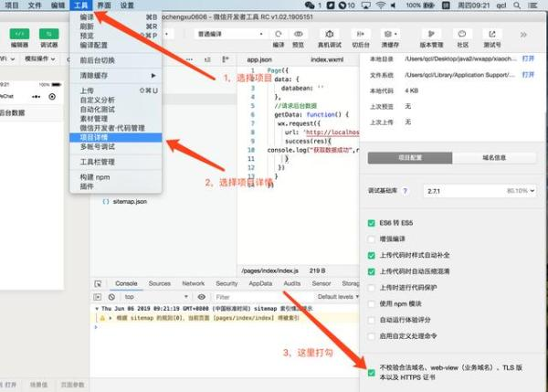548x392 pixels.
Task: Switch to 域名信息 tab
Action: coord(494,158)
